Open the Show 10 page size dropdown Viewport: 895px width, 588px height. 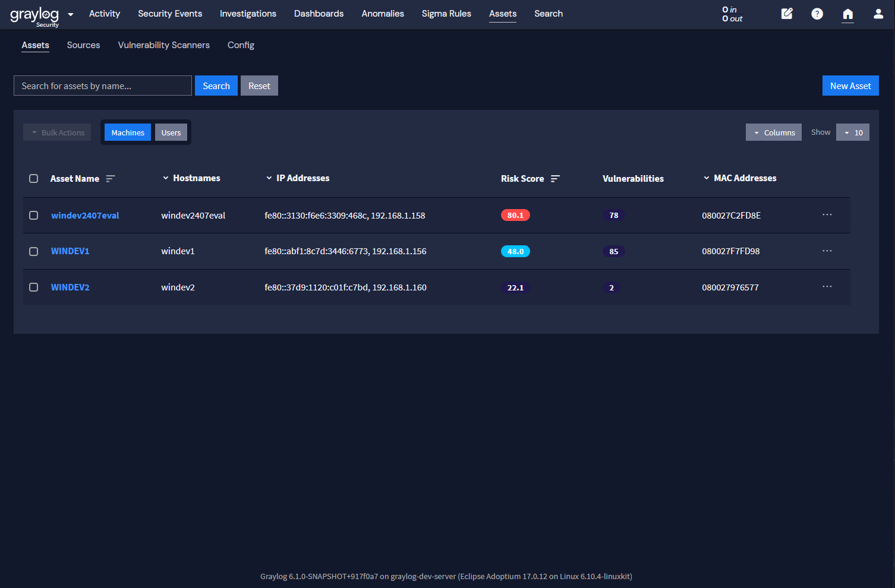[x=853, y=132]
